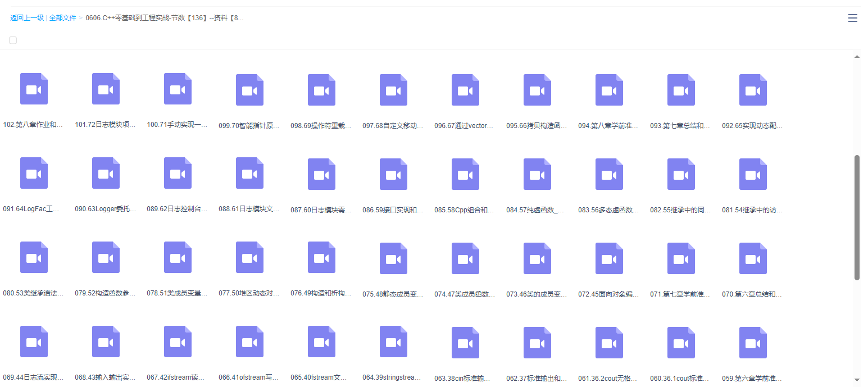The width and height of the screenshot is (868, 387).
Task: Open video 064.39stringstrea
Action: click(393, 342)
